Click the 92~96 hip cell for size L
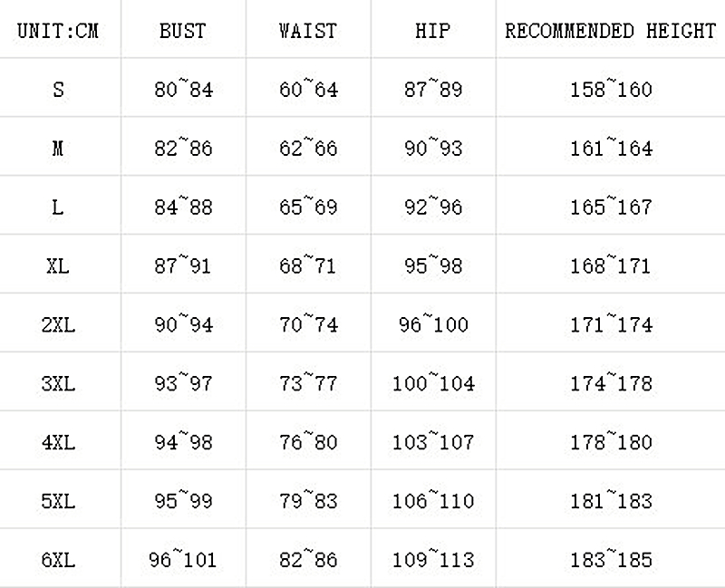The height and width of the screenshot is (588, 725). [433, 207]
